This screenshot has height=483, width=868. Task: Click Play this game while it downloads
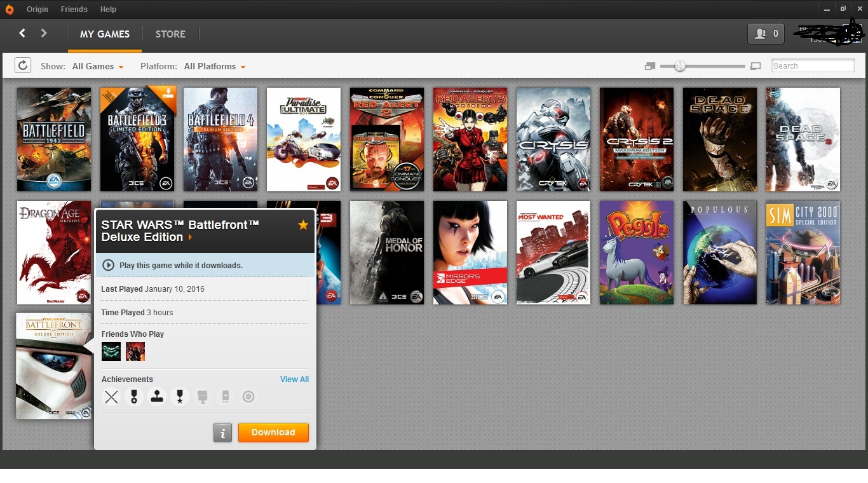181,266
